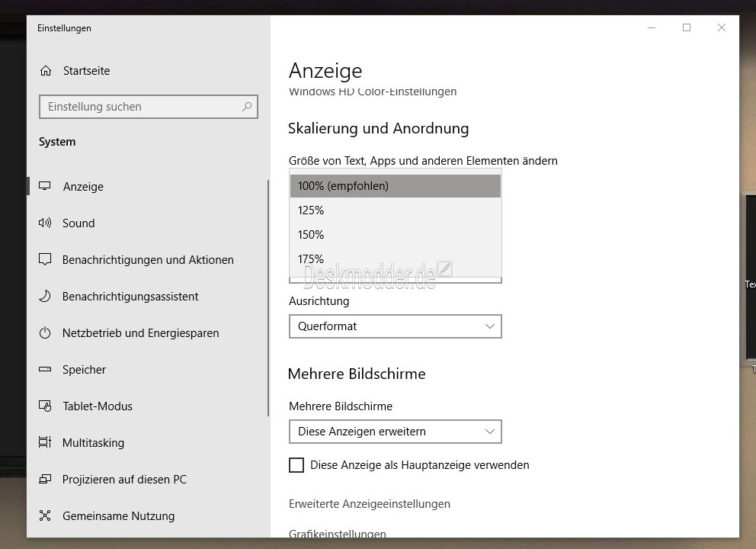The height and width of the screenshot is (549, 756).
Task: Open Erweiterte Anzeigeeinstellungen link
Action: click(x=370, y=504)
